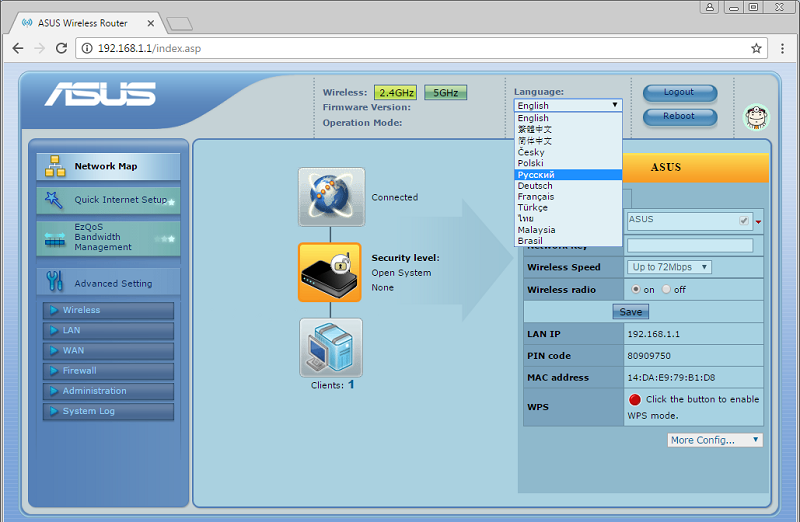800x522 pixels.
Task: Choose Deutsch in the language list
Action: point(568,186)
